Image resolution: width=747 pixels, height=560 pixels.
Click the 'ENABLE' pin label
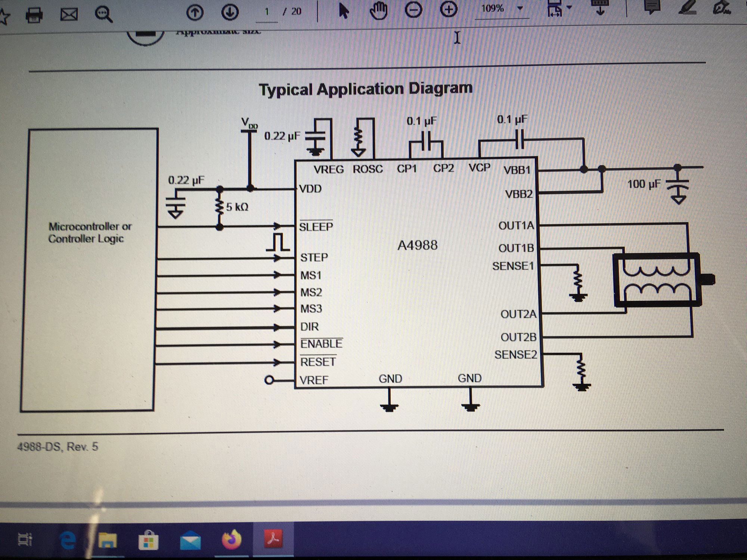pos(322,343)
